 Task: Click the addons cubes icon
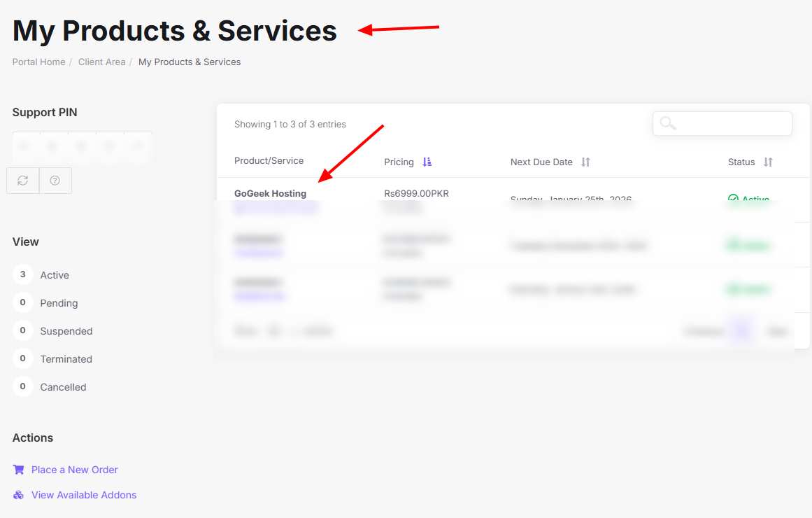coord(19,495)
